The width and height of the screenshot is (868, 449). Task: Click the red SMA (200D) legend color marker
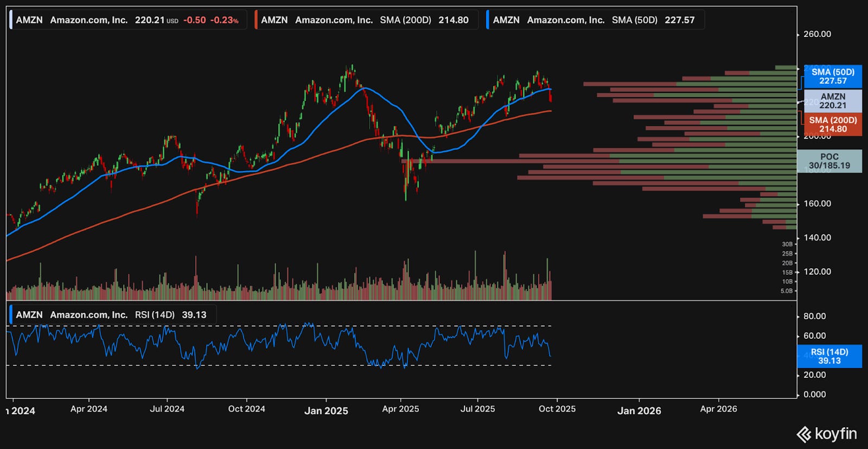click(x=256, y=20)
